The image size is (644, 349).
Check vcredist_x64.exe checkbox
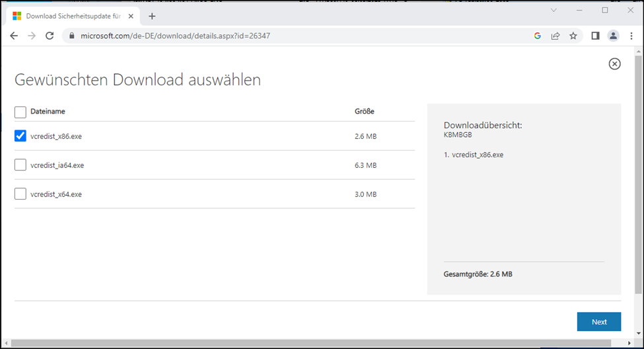pyautogui.click(x=20, y=194)
